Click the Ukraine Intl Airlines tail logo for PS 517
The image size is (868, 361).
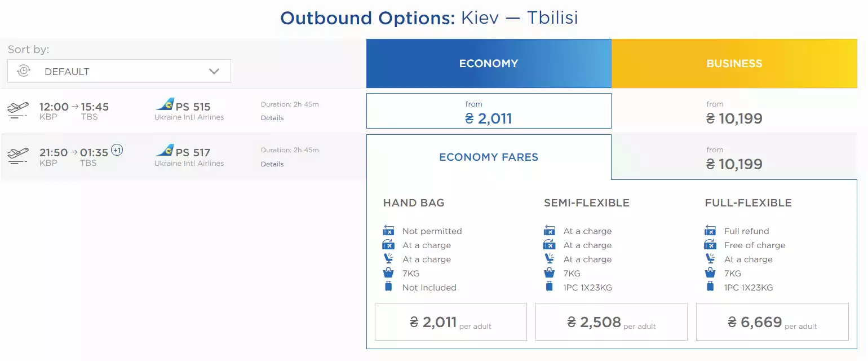point(166,150)
